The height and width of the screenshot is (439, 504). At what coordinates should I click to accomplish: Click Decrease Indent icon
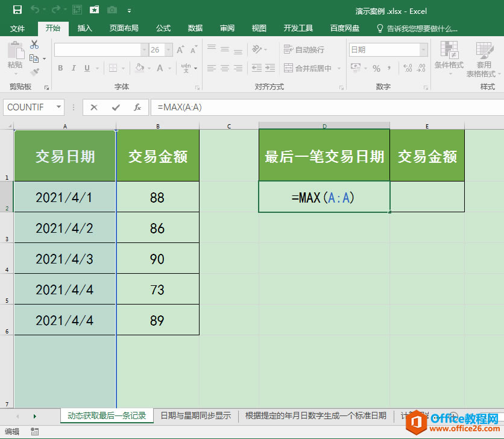[256, 68]
